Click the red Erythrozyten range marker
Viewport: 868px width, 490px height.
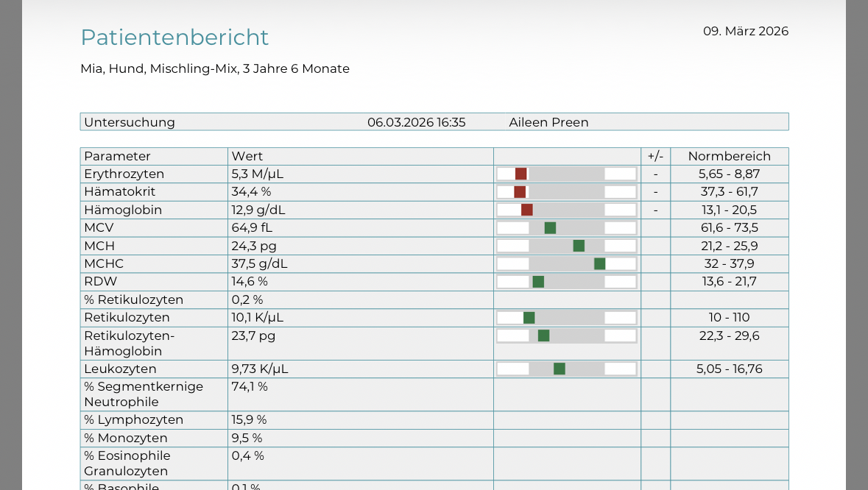pyautogui.click(x=521, y=174)
